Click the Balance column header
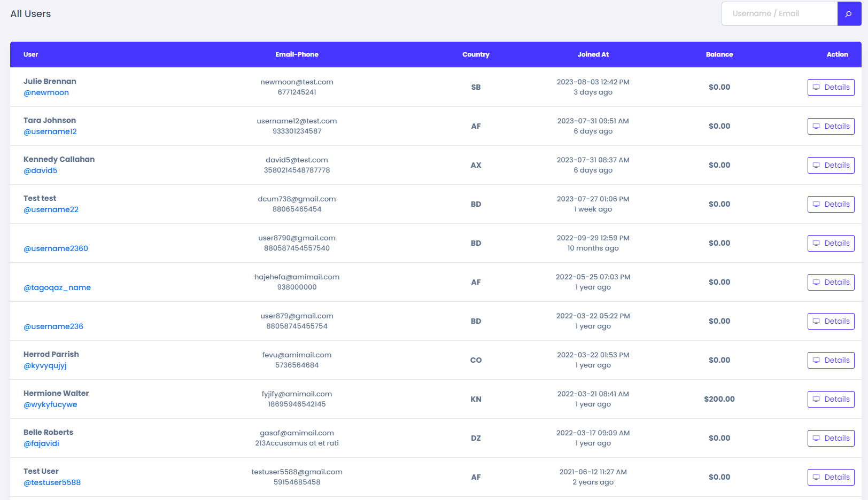The image size is (868, 500). pos(719,54)
